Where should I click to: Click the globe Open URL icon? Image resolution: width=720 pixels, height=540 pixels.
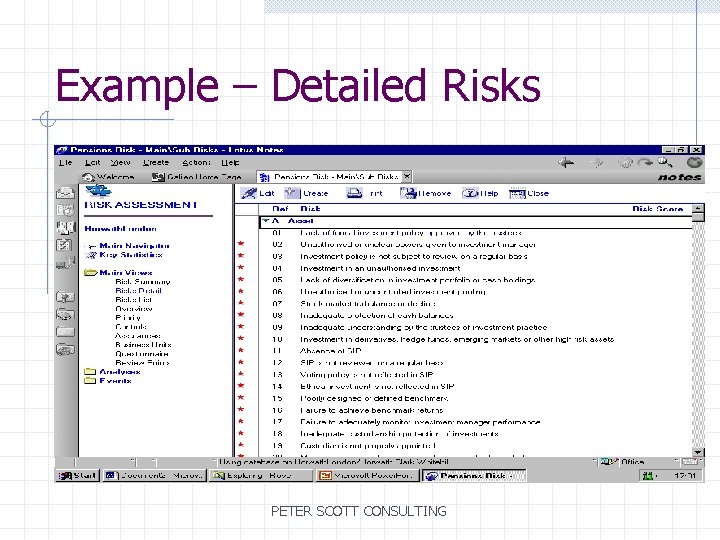694,163
